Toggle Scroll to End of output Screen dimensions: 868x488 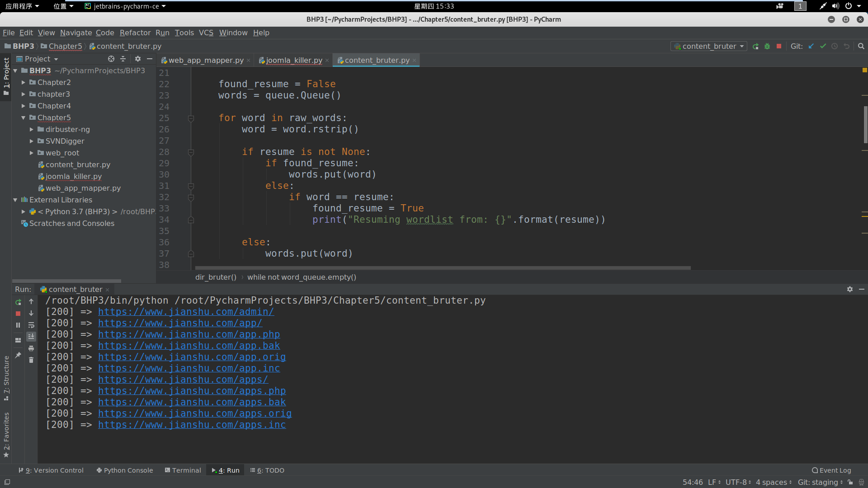point(31,337)
